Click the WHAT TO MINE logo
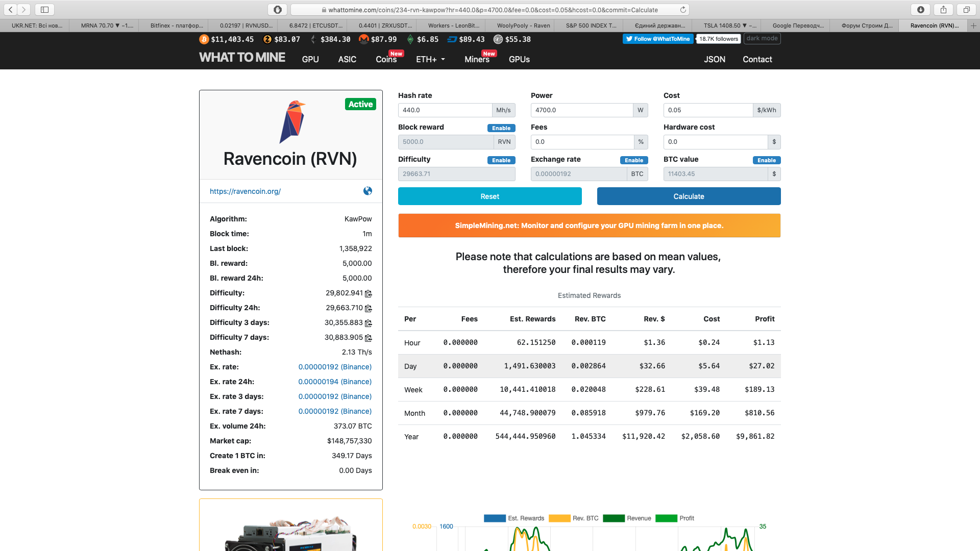Screen dimensions: 980x551 242,58
